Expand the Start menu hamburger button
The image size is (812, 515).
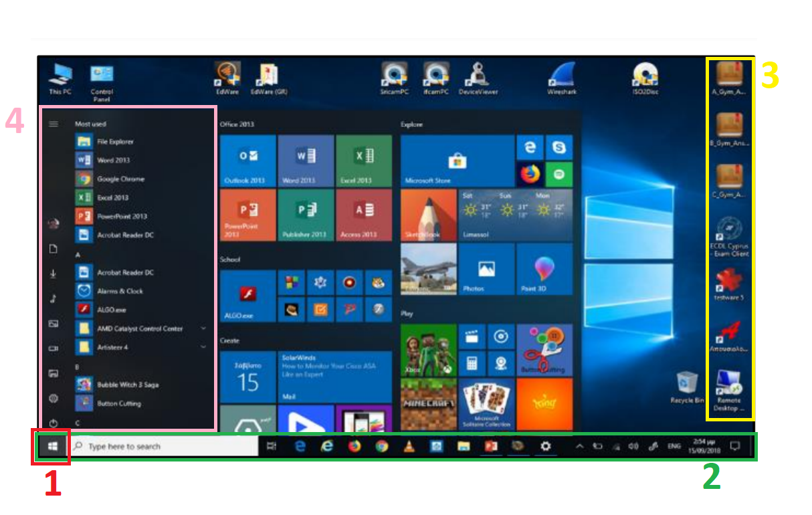(x=54, y=124)
